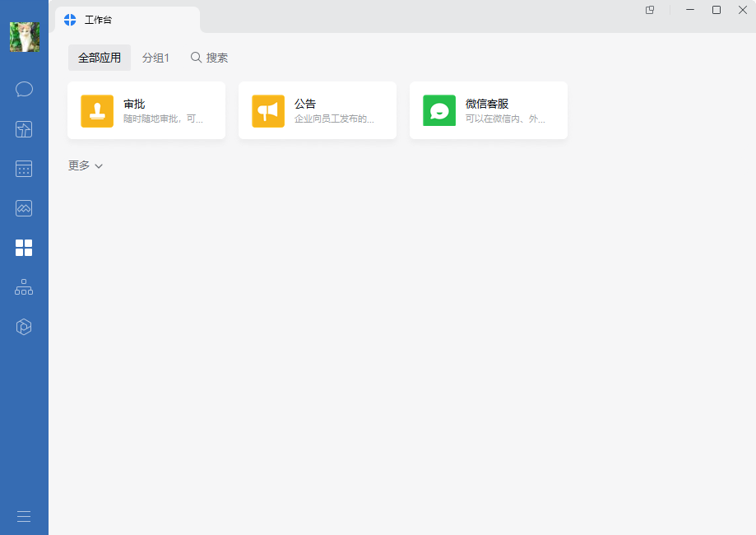Click the signpost icon in left sidebar

pyautogui.click(x=24, y=129)
